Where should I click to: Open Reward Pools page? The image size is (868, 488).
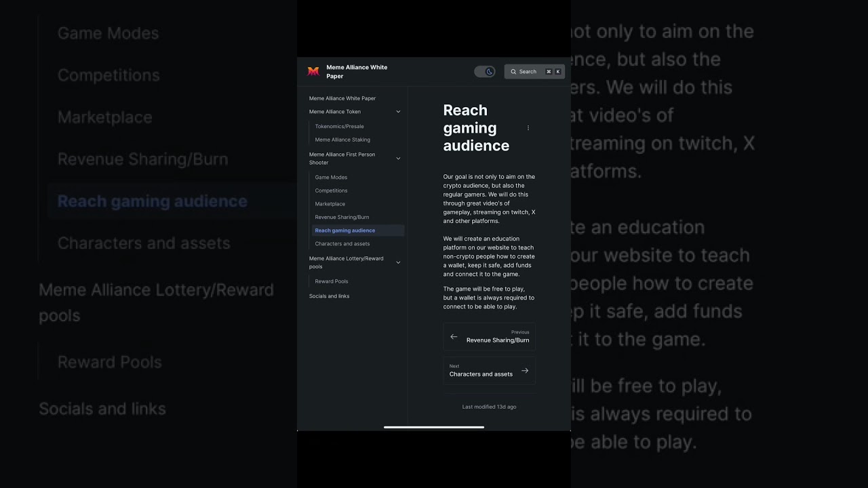point(332,281)
